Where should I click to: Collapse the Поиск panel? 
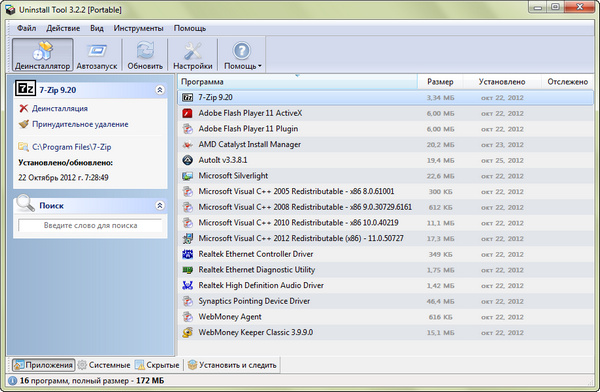(160, 206)
